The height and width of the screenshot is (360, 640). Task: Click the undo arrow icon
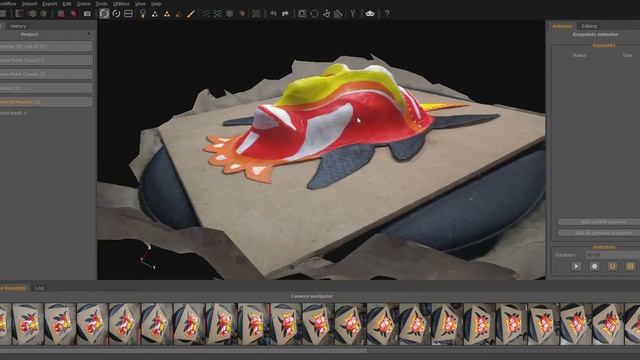coord(273,13)
